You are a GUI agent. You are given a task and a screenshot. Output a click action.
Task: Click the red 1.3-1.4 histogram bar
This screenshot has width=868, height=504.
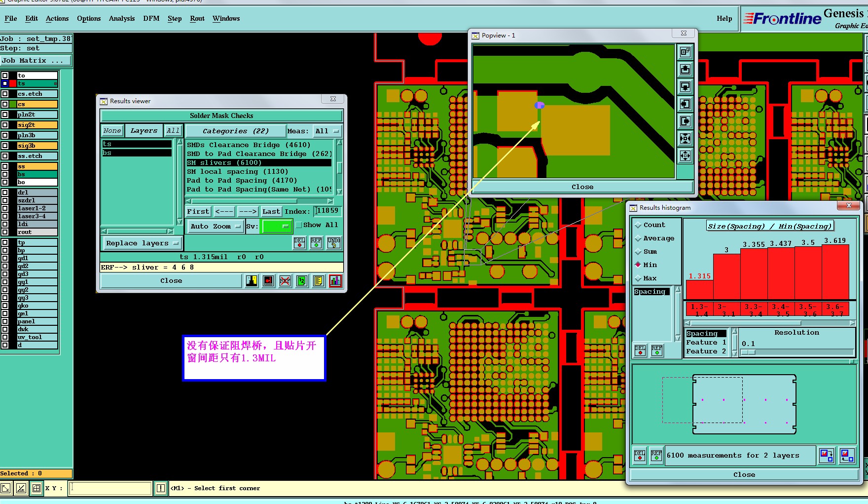coord(699,289)
